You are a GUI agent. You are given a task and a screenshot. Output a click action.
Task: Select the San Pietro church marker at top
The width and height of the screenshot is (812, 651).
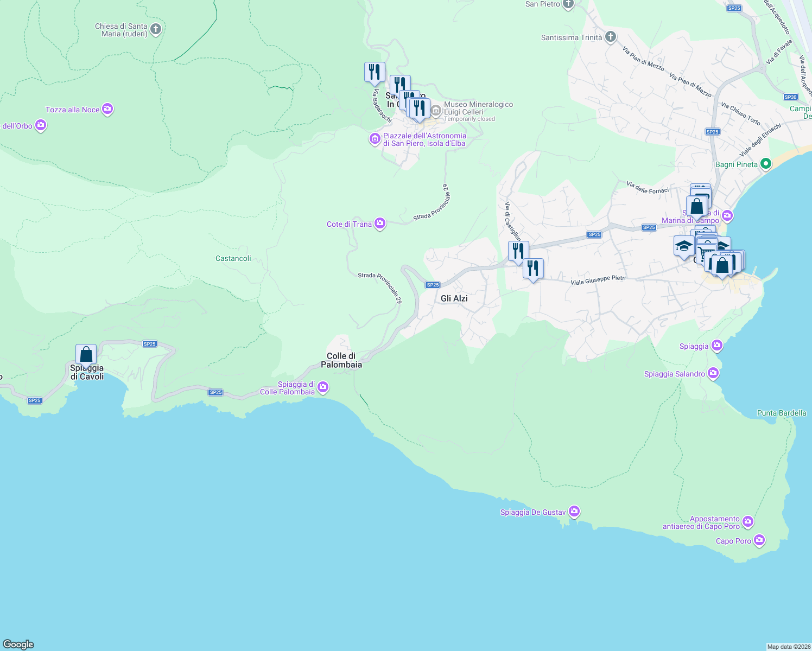coord(568,5)
